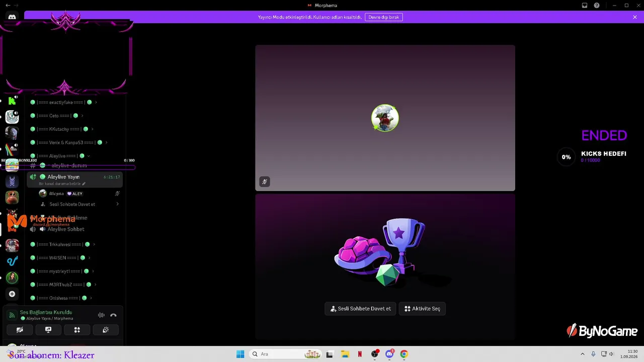Click 'Sesli Sohbete Davet et' button
The width and height of the screenshot is (644, 362).
click(361, 309)
